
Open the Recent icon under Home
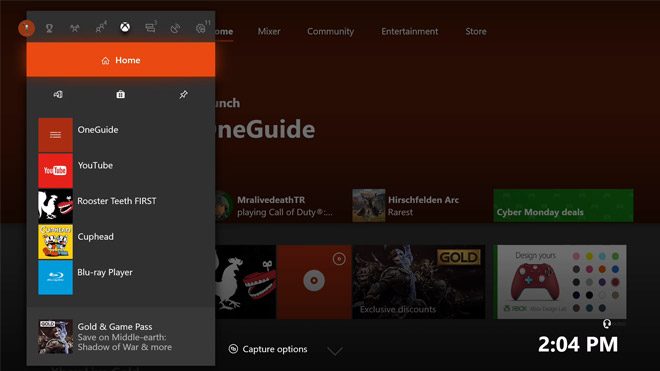click(58, 94)
